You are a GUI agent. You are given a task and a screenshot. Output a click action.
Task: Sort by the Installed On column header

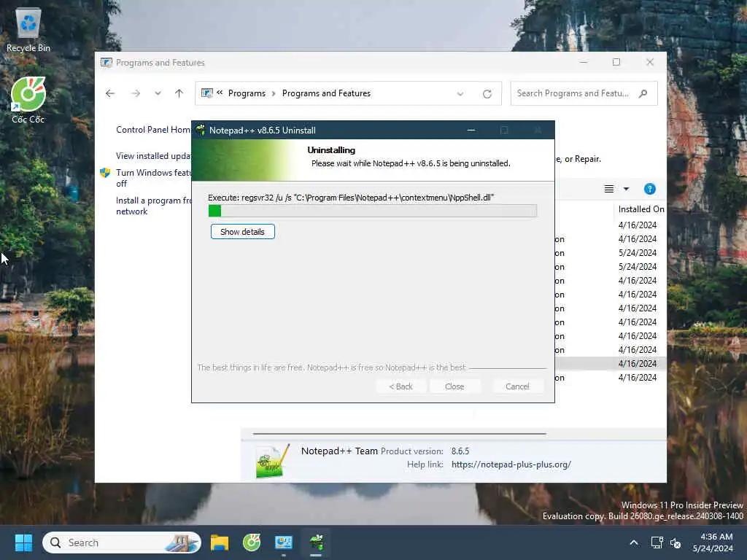(640, 209)
